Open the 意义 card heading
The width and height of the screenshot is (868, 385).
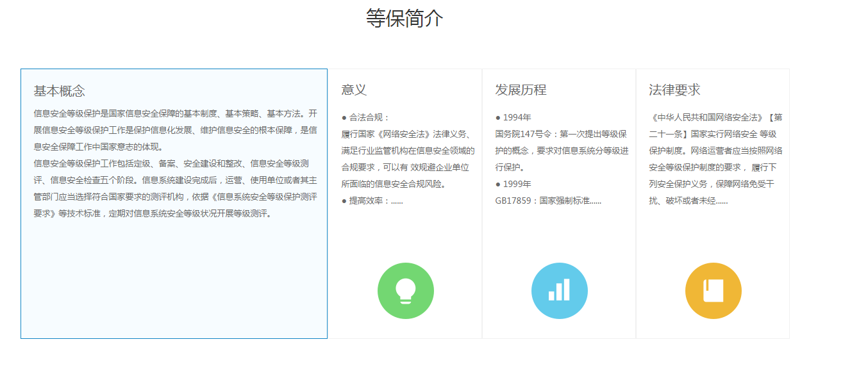[354, 90]
